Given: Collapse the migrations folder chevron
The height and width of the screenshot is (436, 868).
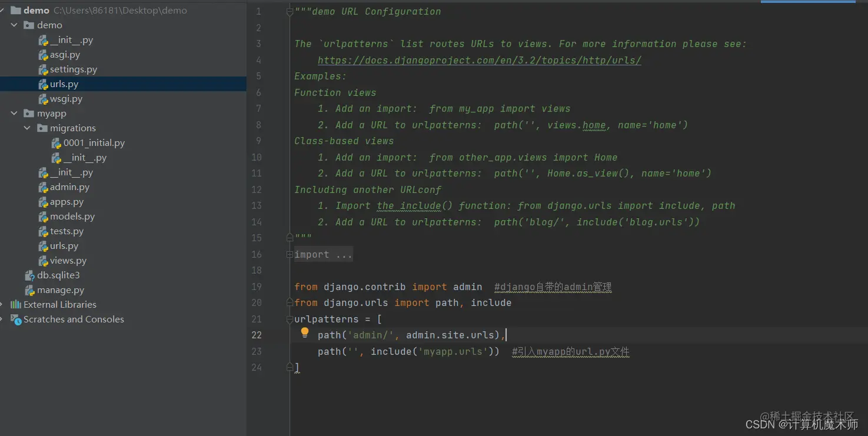Looking at the screenshot, I should [x=27, y=128].
